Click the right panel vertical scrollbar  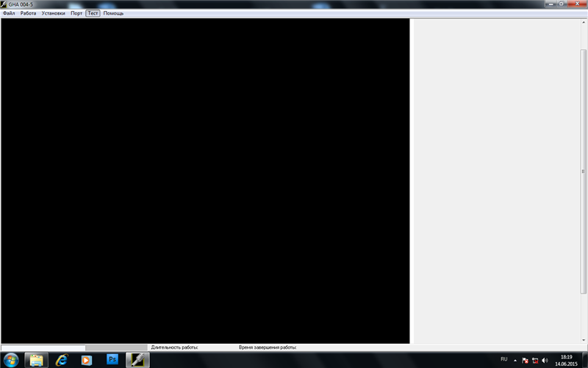pos(584,177)
